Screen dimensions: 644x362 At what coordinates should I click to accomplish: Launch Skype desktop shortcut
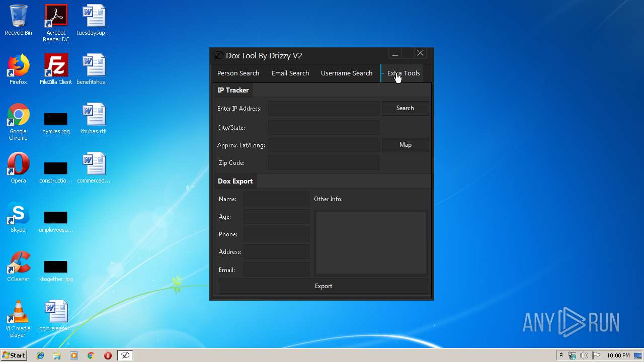(18, 217)
